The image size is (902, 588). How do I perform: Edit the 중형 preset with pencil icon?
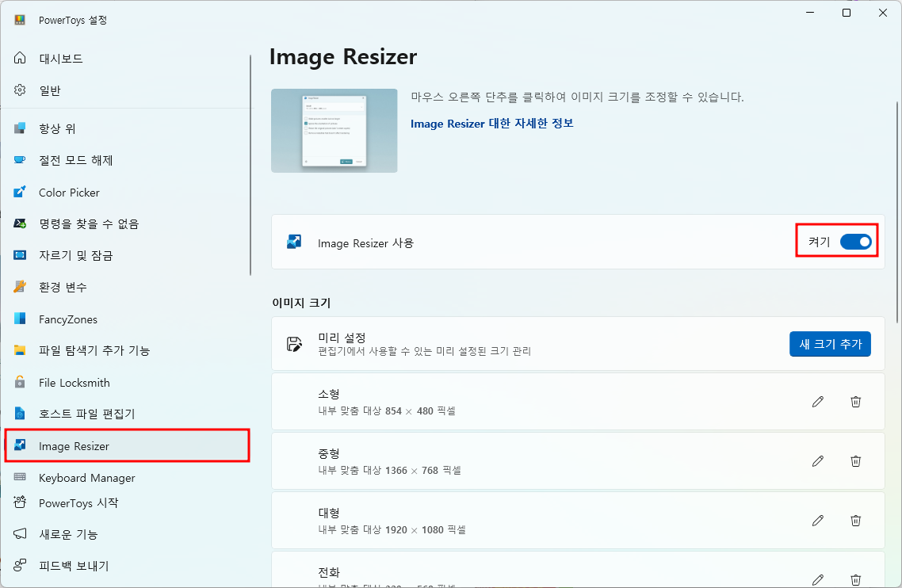[818, 461]
